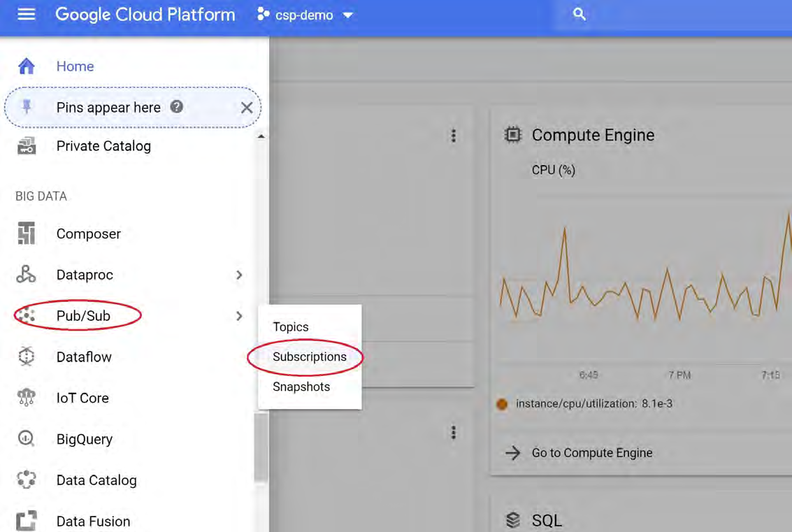Click the instance/cpu/utilization legend text
This screenshot has width=792, height=532.
point(594,403)
